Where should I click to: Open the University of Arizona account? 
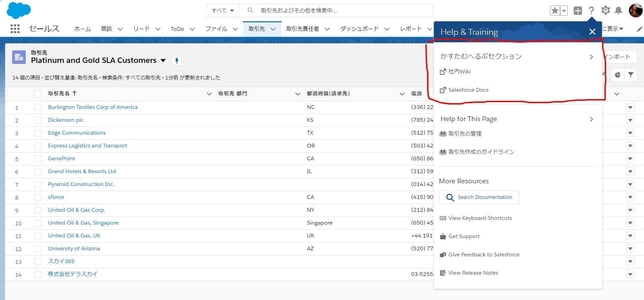point(74,248)
